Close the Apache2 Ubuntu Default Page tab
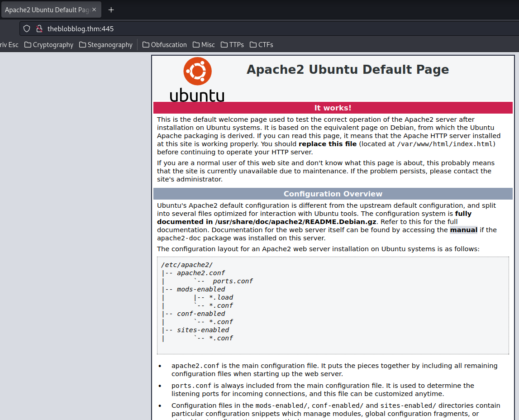 (94, 10)
